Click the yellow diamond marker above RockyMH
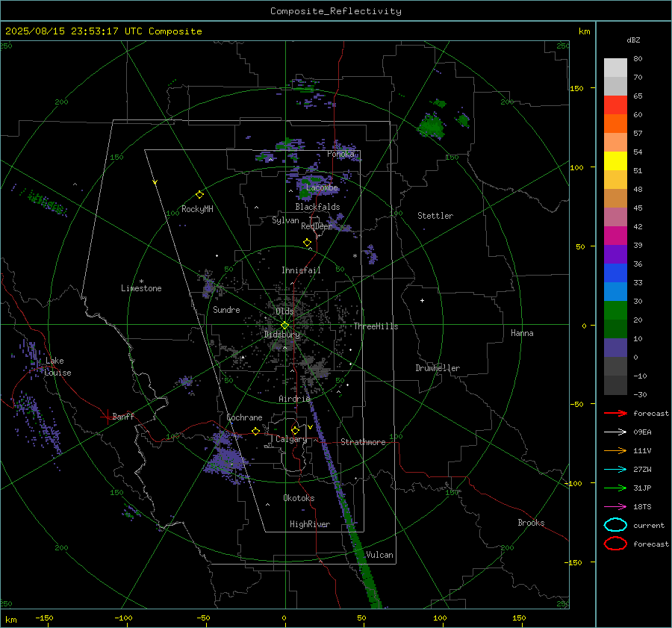This screenshot has width=672, height=628. (199, 195)
